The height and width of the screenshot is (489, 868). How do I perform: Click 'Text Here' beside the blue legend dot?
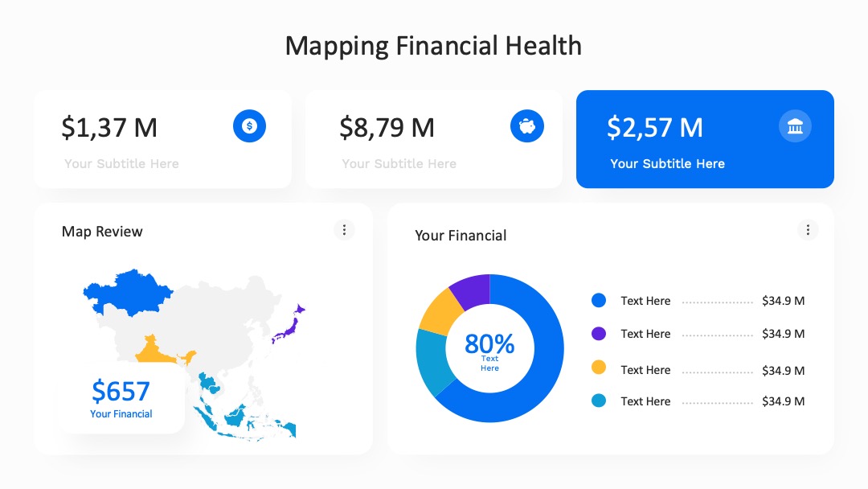645,301
